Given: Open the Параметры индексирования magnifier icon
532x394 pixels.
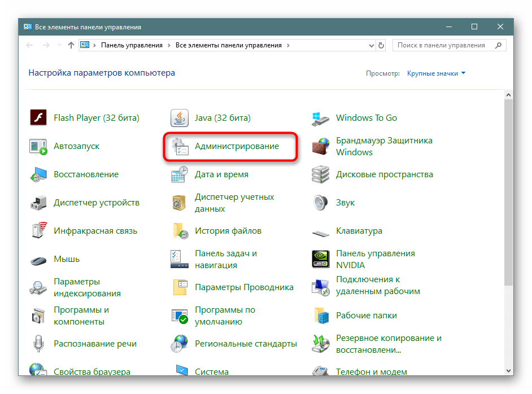Looking at the screenshot, I should click(x=38, y=287).
